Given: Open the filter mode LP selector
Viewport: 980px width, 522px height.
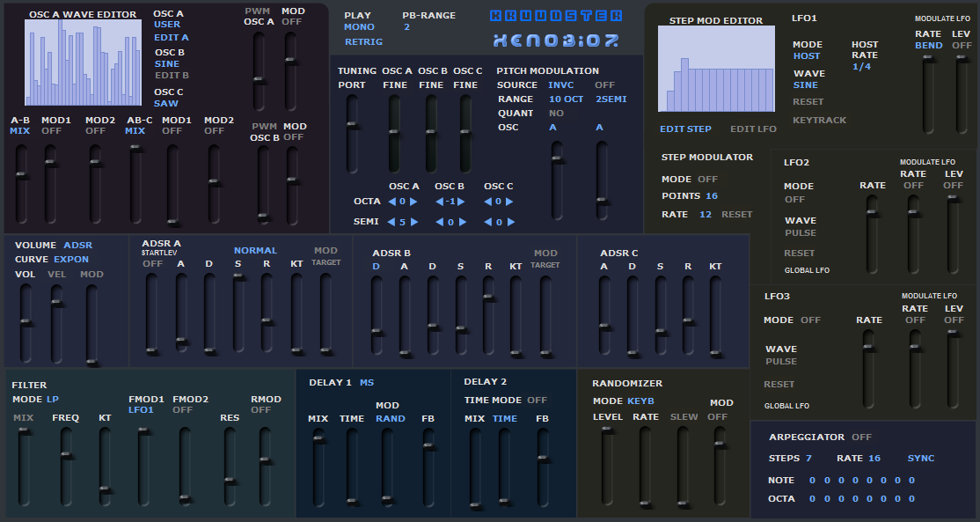Looking at the screenshot, I should pyautogui.click(x=53, y=400).
